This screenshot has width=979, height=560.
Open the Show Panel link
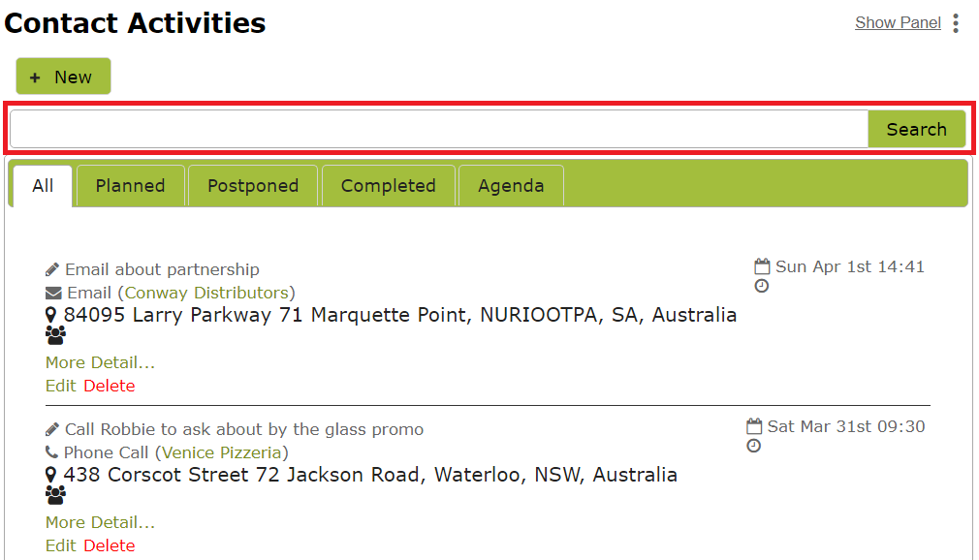[898, 22]
